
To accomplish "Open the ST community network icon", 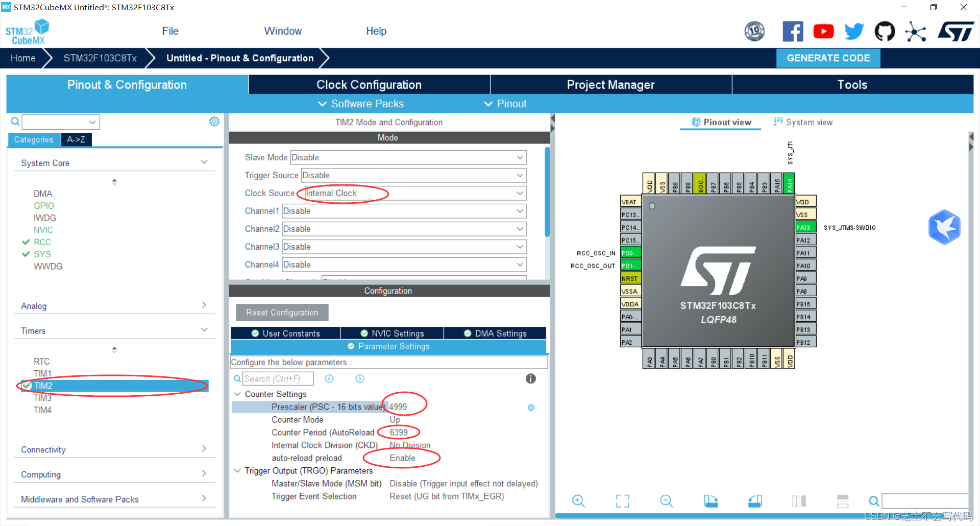I will click(915, 32).
